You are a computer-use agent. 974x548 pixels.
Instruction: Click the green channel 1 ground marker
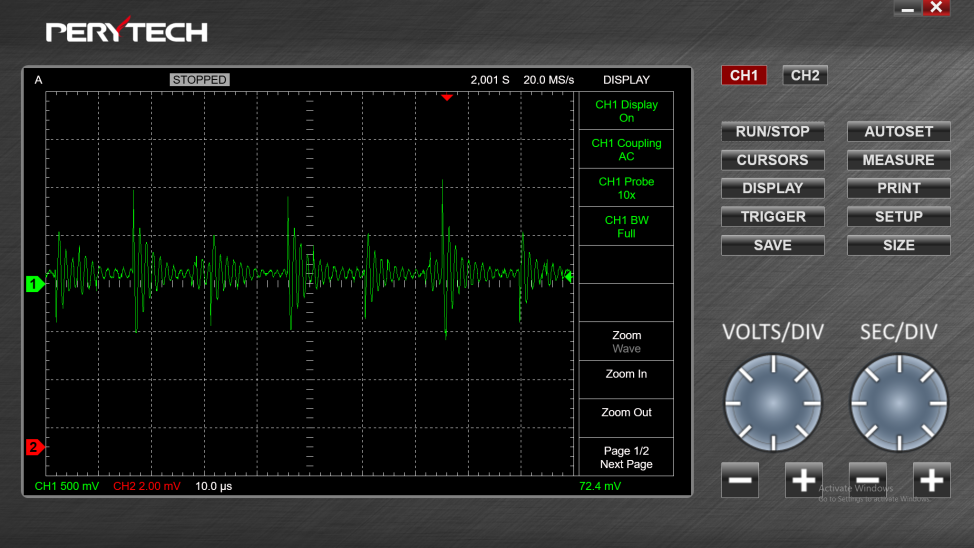[35, 284]
